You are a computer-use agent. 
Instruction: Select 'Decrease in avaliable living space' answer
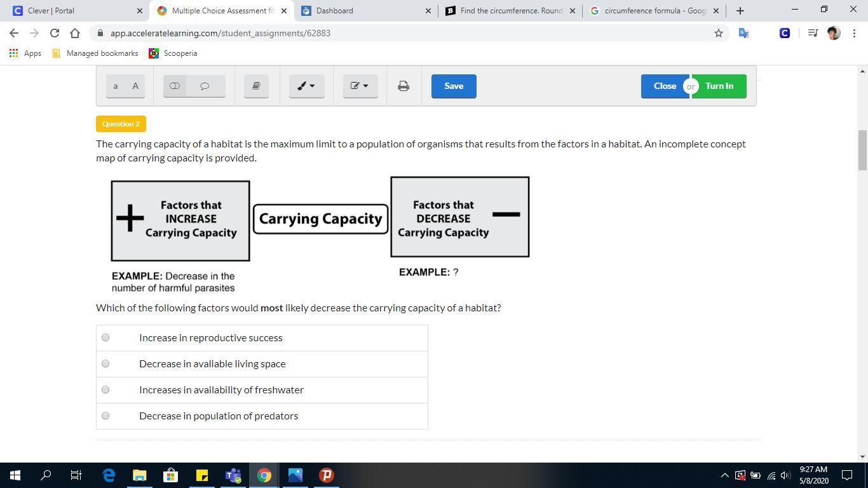pos(105,363)
